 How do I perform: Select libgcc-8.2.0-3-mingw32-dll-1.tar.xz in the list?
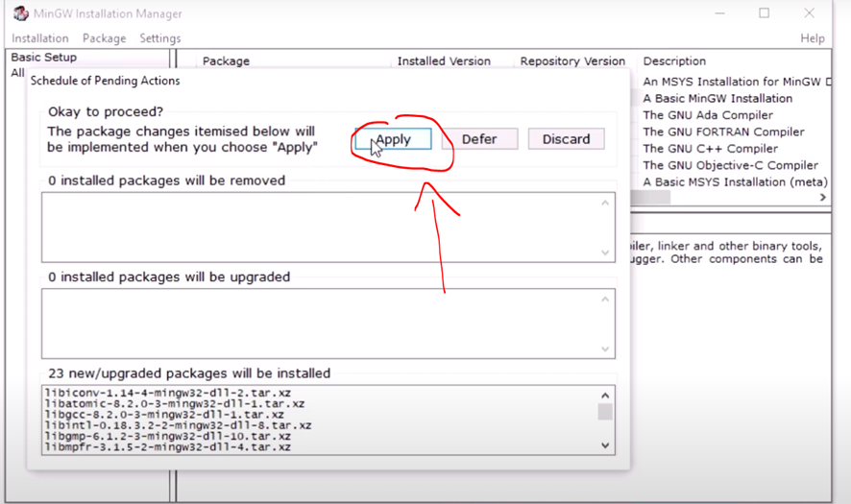pos(164,415)
